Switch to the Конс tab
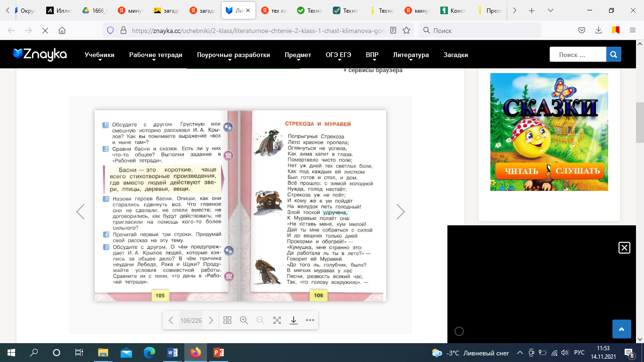The height and width of the screenshot is (362, 644). (x=454, y=10)
